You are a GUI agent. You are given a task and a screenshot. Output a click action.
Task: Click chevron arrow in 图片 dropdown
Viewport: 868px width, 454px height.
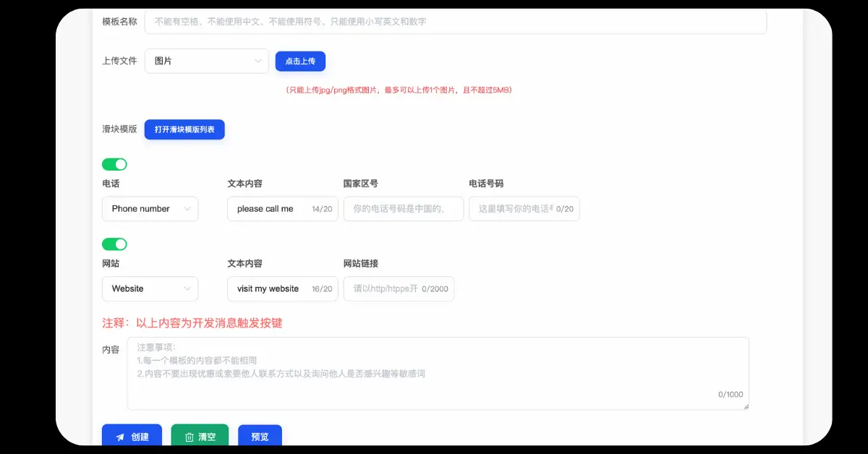258,61
